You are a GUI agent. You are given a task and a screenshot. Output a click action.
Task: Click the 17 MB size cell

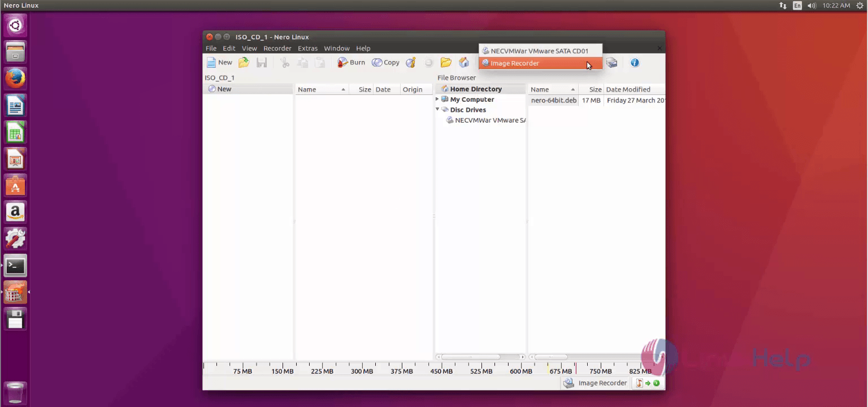591,101
